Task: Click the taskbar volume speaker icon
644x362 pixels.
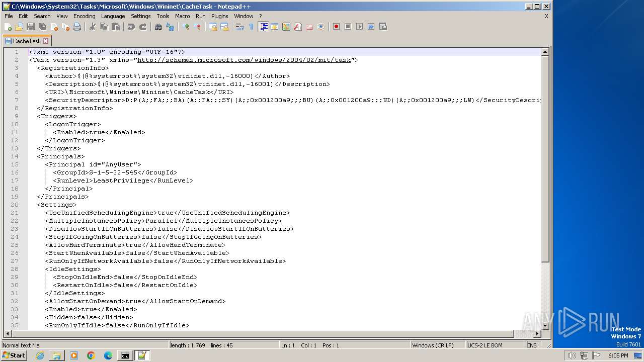Action: pyautogui.click(x=572, y=355)
